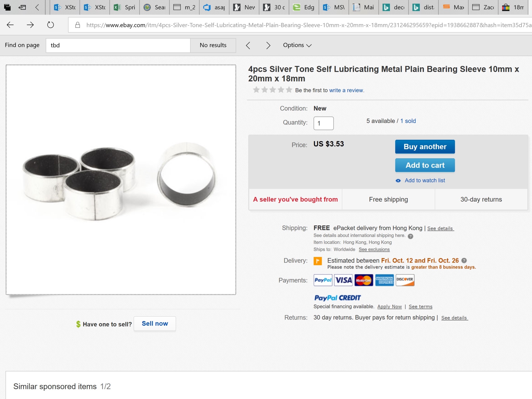This screenshot has height=399, width=532.
Task: Switch to the Edg browser tab
Action: (x=304, y=7)
